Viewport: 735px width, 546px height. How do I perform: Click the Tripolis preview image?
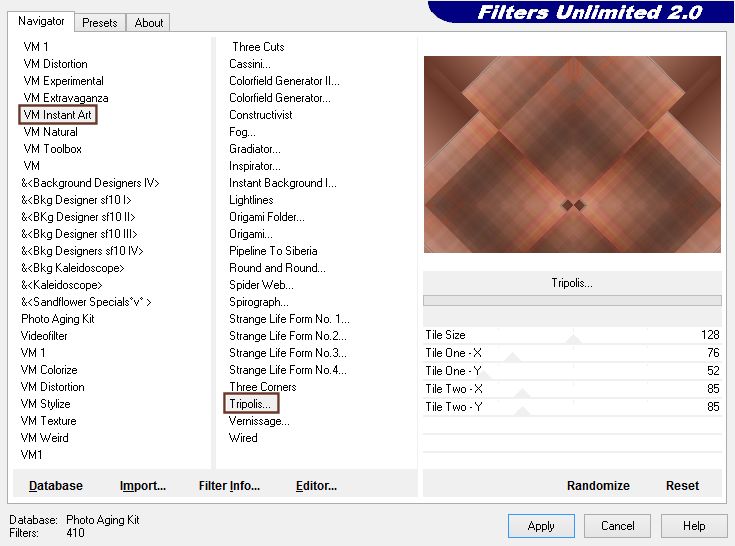(x=572, y=154)
